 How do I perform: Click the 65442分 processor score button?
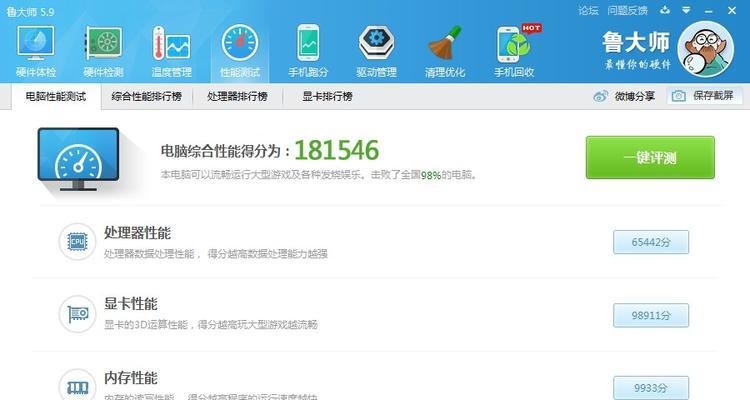(x=651, y=242)
